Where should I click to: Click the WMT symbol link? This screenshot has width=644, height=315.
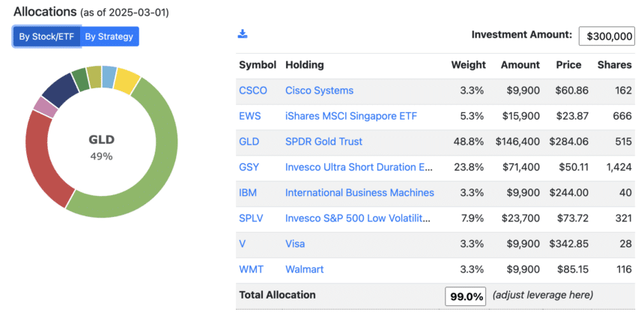[251, 269]
